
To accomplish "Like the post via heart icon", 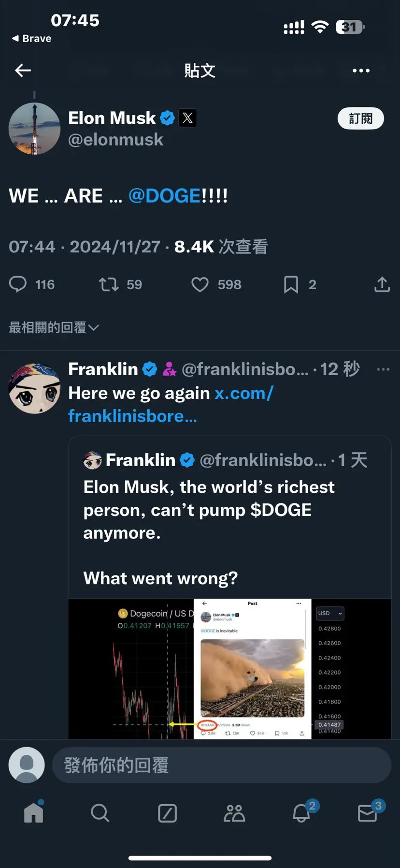I will [200, 284].
